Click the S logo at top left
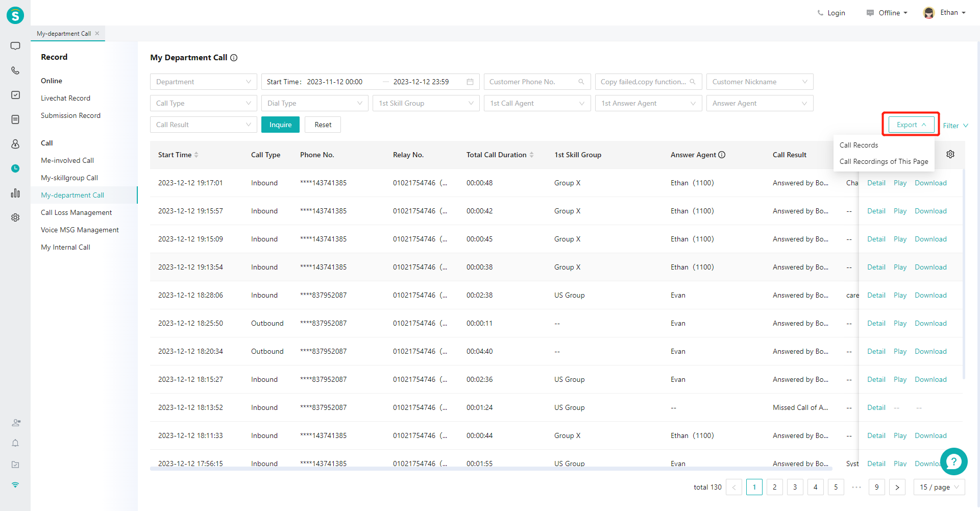This screenshot has height=511, width=980. click(x=15, y=15)
